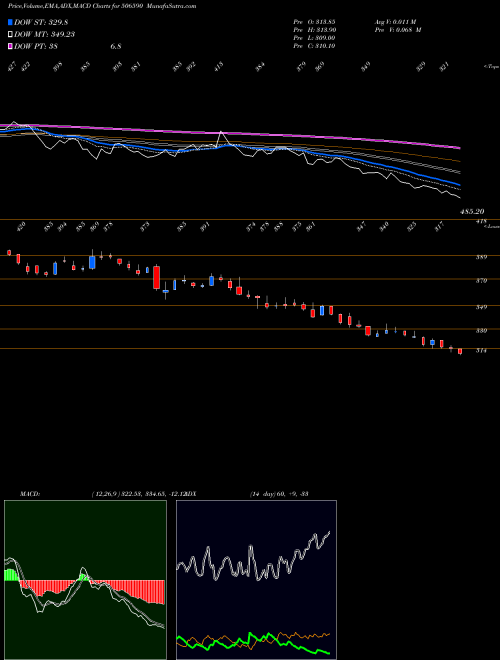Click the final red candle at the 314 level
Image resolution: width=500 pixels, height=660 pixels.
(460, 351)
